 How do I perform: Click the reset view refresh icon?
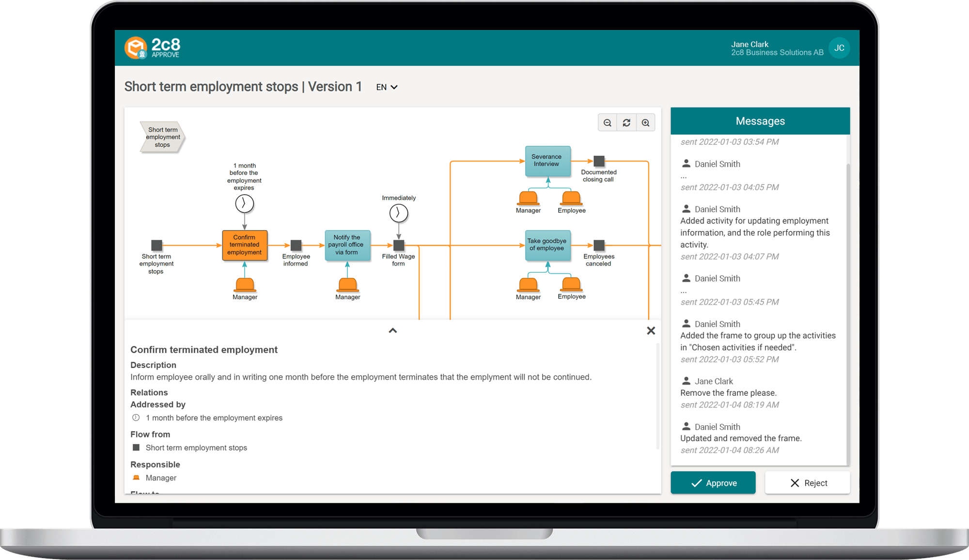click(x=626, y=123)
